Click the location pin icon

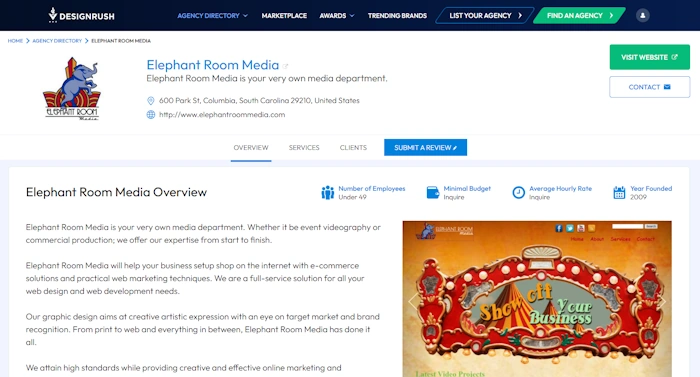click(151, 101)
